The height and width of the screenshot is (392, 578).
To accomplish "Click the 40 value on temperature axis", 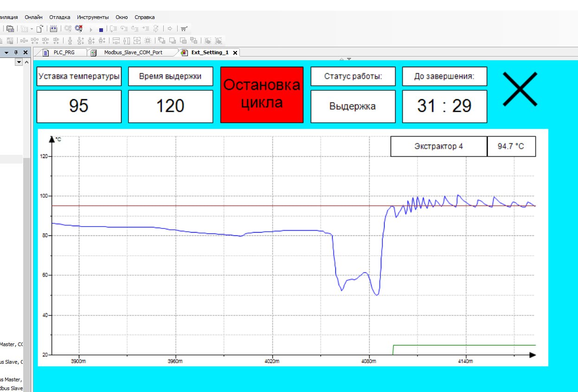I will click(x=45, y=315).
